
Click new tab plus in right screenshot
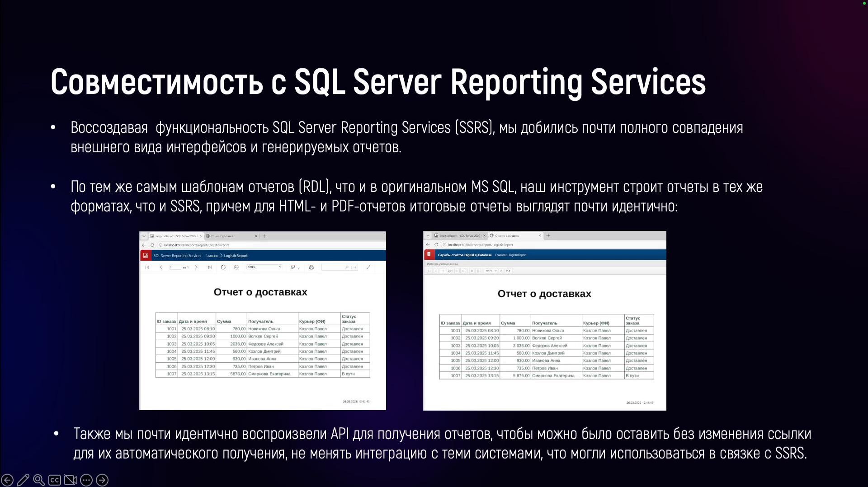(548, 235)
